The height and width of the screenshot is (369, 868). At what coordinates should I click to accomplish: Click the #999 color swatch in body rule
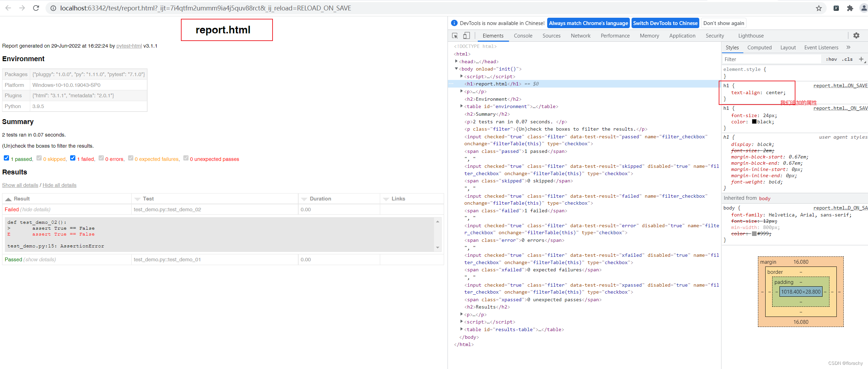(x=754, y=234)
